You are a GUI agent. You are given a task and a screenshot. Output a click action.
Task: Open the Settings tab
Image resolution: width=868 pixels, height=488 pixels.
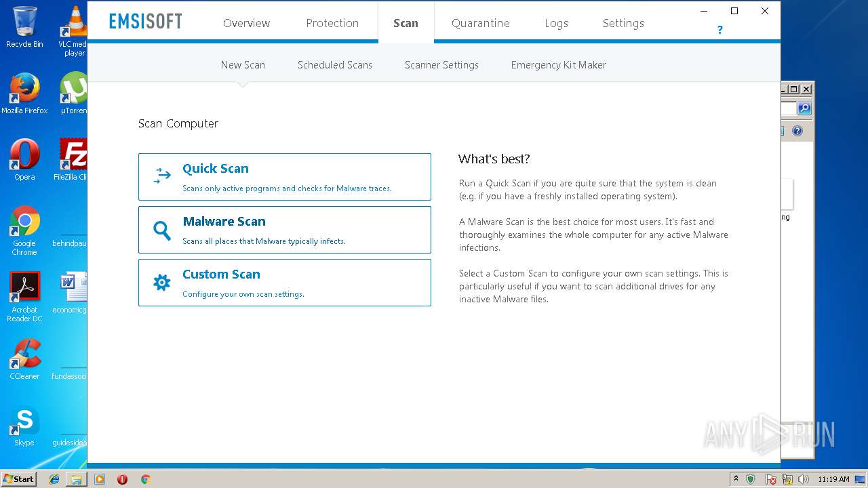coord(623,23)
